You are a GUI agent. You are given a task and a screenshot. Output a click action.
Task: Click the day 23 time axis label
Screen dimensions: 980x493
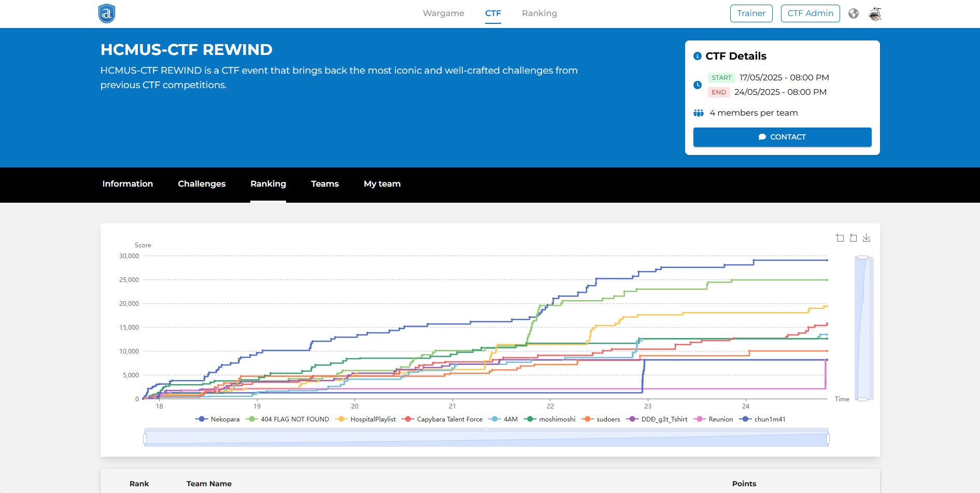[648, 406]
